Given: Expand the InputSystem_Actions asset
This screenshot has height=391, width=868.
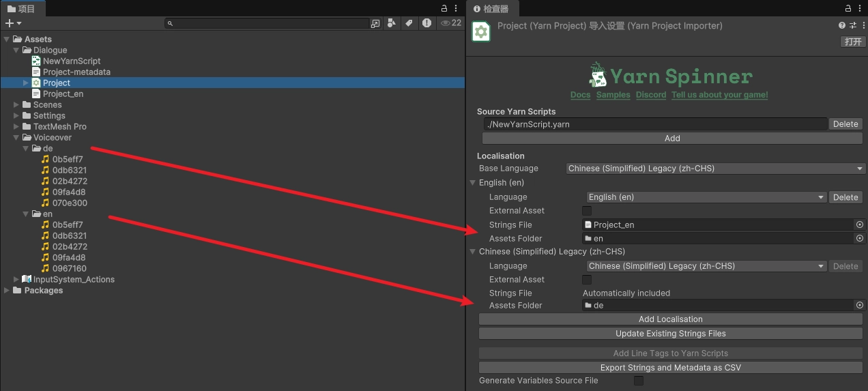Looking at the screenshot, I should [x=16, y=279].
